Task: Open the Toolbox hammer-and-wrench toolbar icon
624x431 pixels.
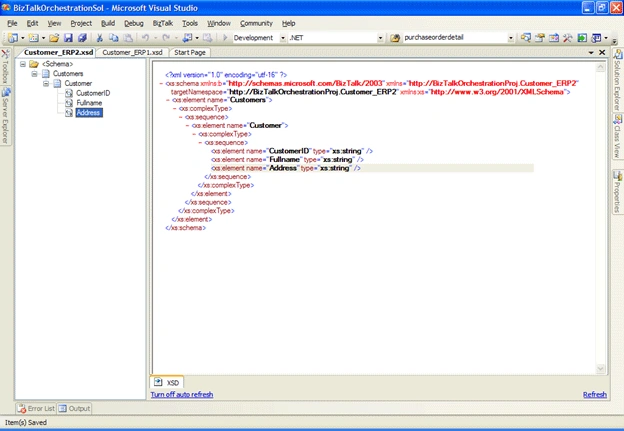Action: coord(568,38)
